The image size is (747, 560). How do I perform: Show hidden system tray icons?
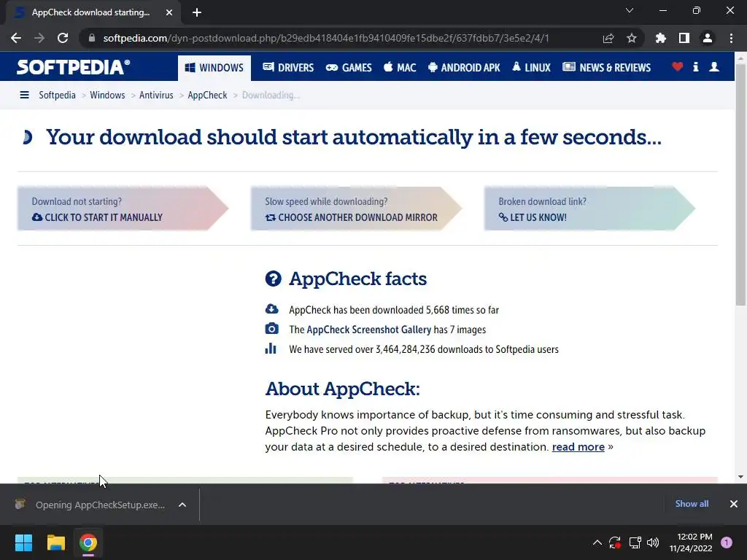597,542
